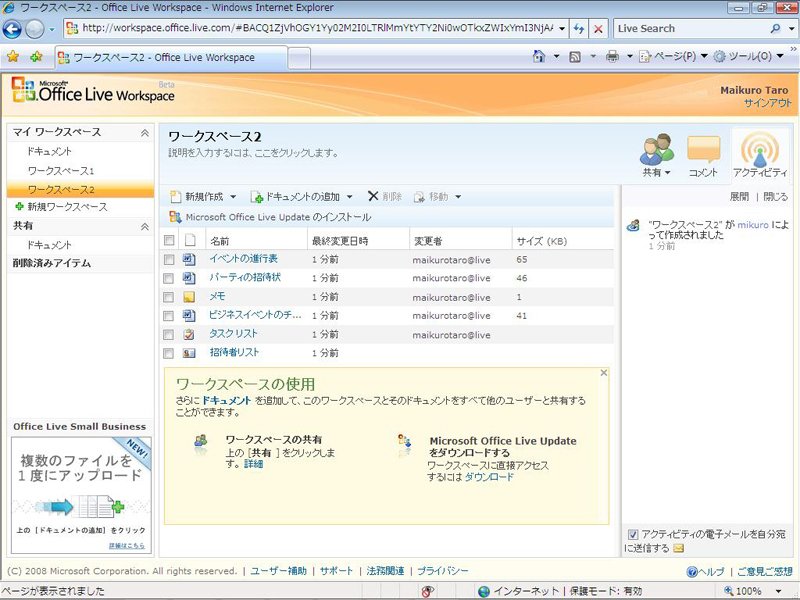This screenshot has height=600, width=800.
Task: Check the box for ビジネスイベント document
Action: pyautogui.click(x=168, y=316)
